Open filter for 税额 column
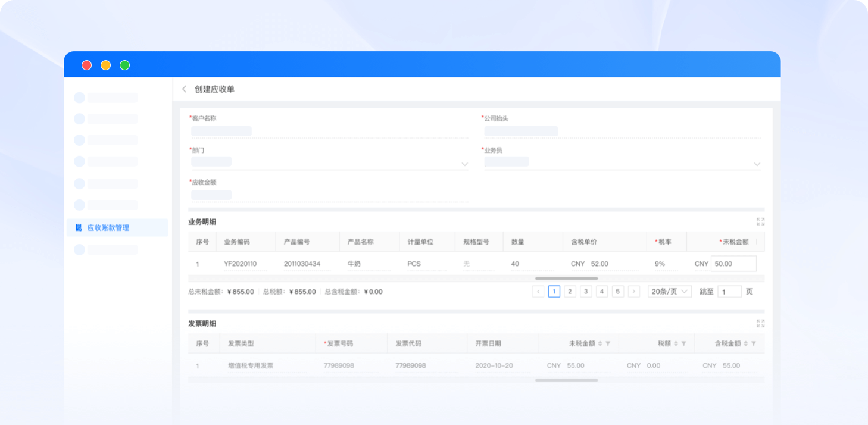This screenshot has height=425, width=868. click(x=683, y=344)
